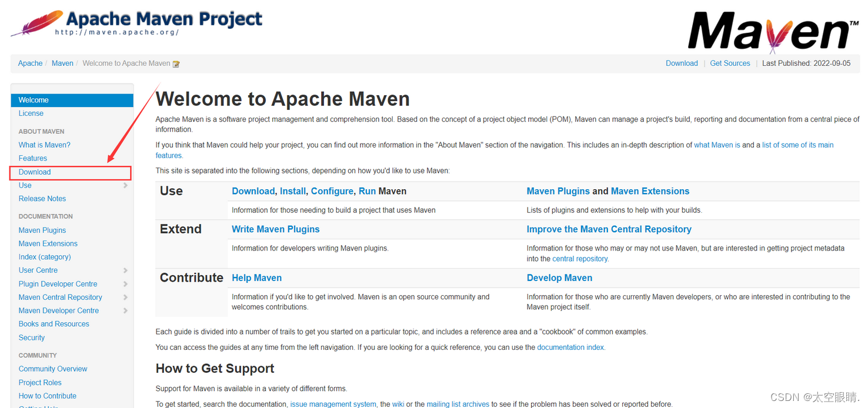Image resolution: width=868 pixels, height=408 pixels.
Task: Open User Centre sidebar link
Action: (38, 270)
